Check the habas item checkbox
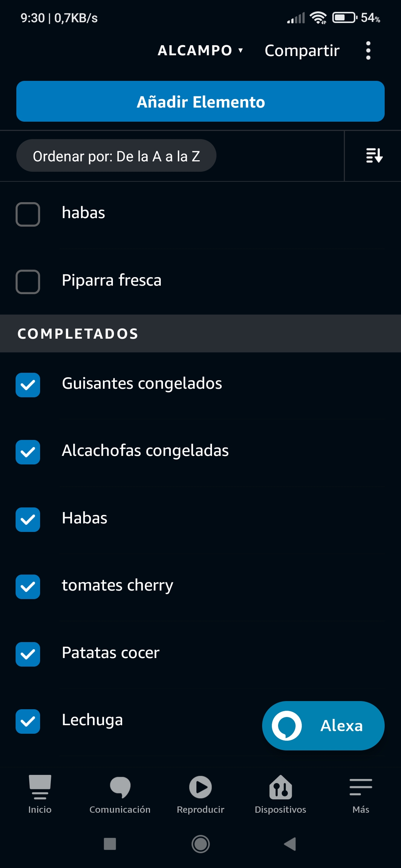 point(28,214)
